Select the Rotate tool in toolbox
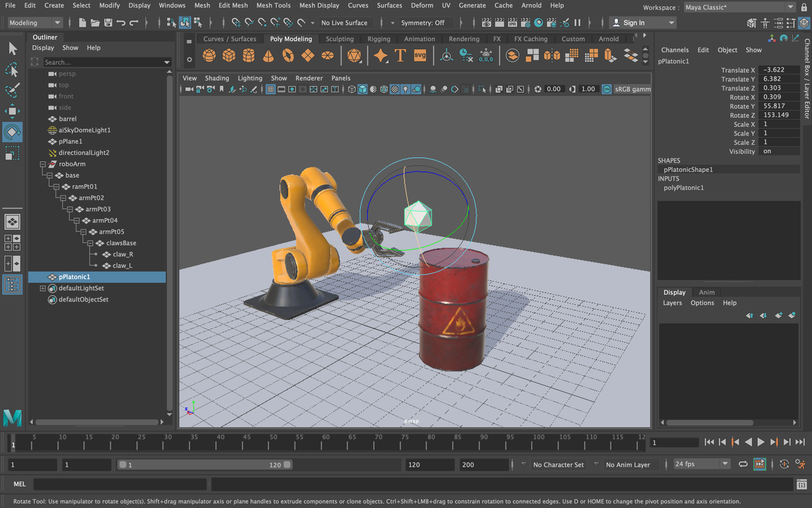This screenshot has width=812, height=508. (x=12, y=132)
